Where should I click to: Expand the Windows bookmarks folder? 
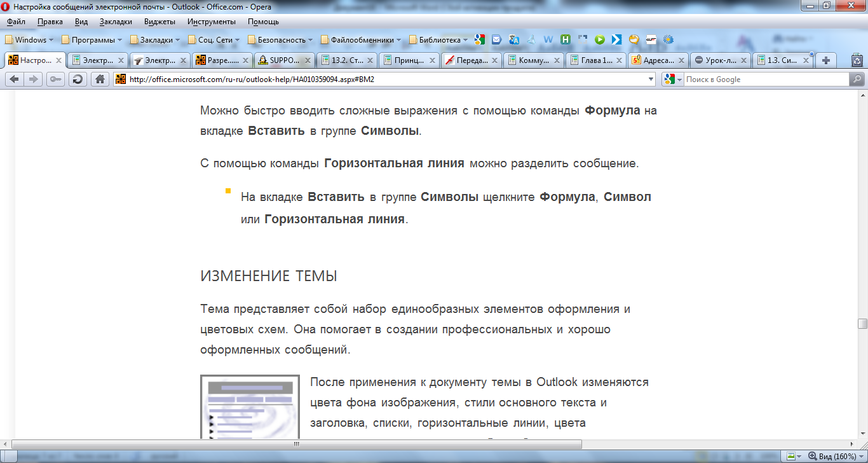[x=29, y=39]
